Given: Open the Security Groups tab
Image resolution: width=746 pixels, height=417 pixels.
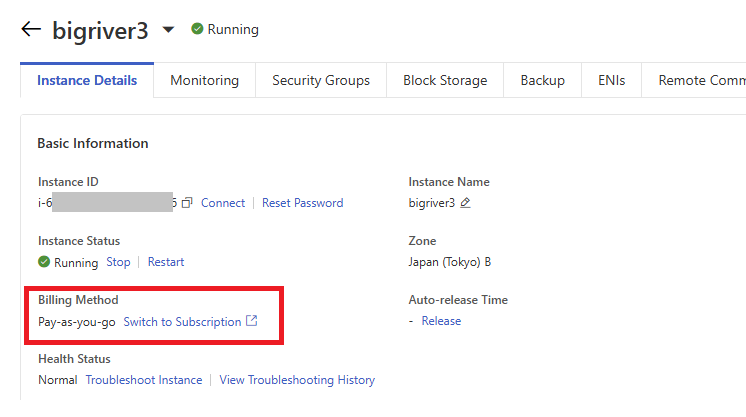Looking at the screenshot, I should point(321,81).
